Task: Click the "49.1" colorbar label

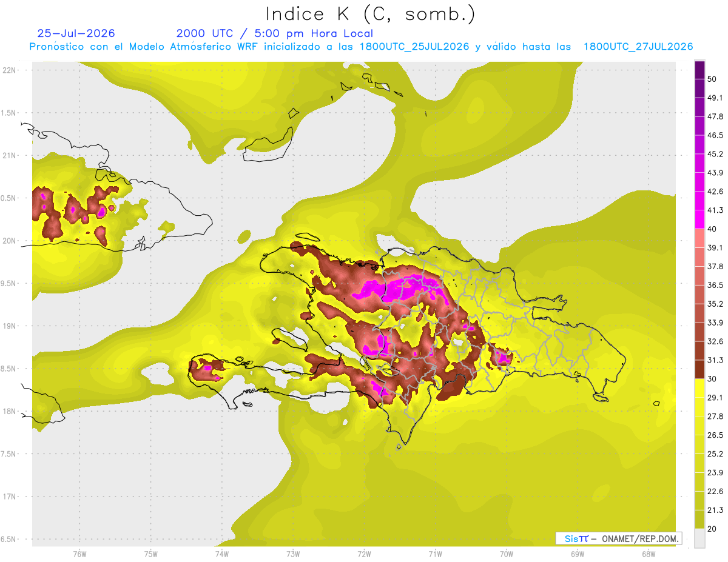Action: pyautogui.click(x=715, y=98)
